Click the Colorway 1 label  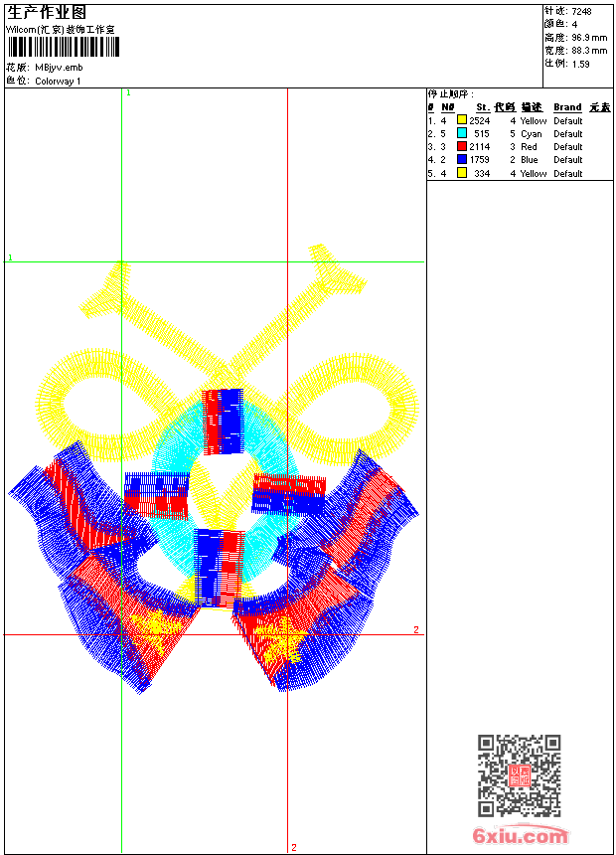58,82
